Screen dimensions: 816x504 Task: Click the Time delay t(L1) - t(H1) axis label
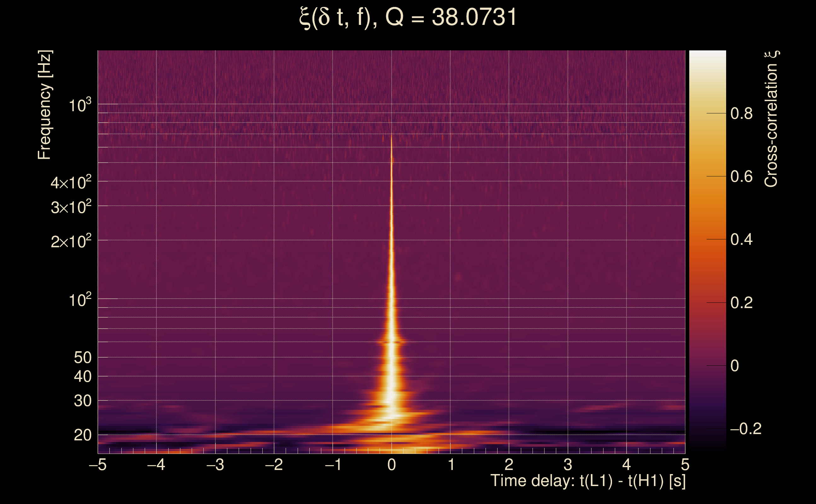click(588, 481)
